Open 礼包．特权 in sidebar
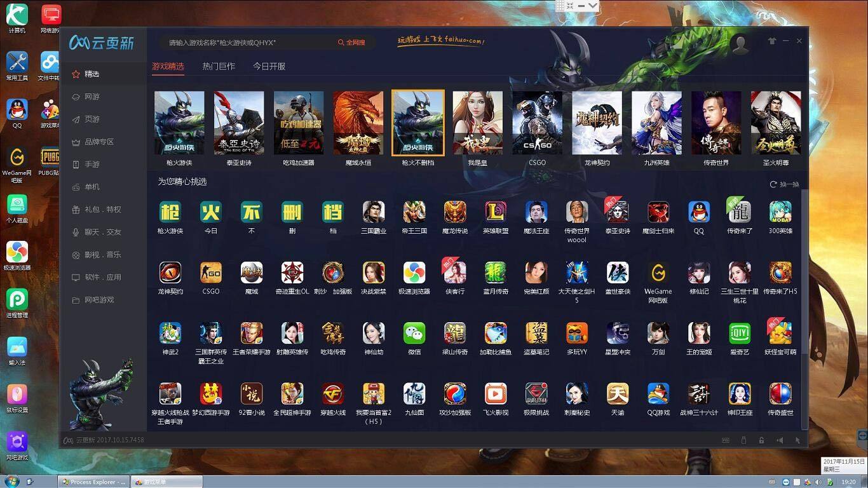The width and height of the screenshot is (868, 488). [103, 210]
